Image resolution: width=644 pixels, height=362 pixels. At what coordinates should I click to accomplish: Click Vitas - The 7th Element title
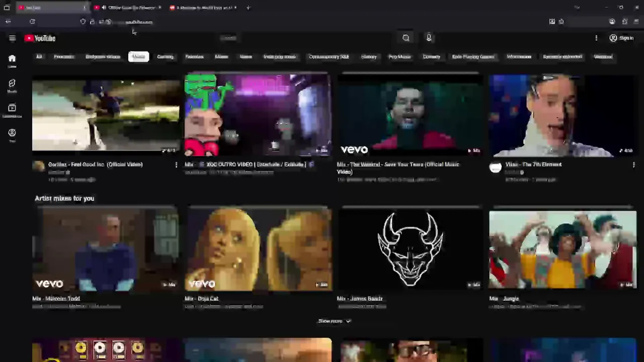click(x=533, y=164)
